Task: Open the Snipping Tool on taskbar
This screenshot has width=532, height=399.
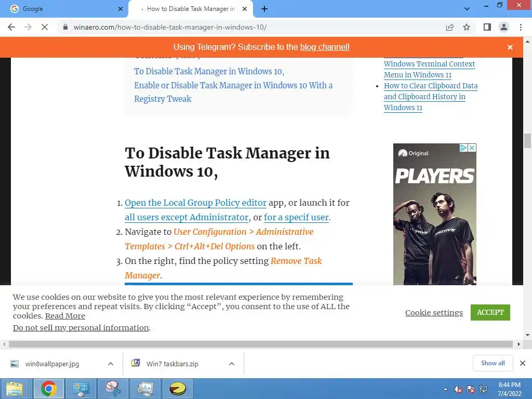Action: click(113, 389)
